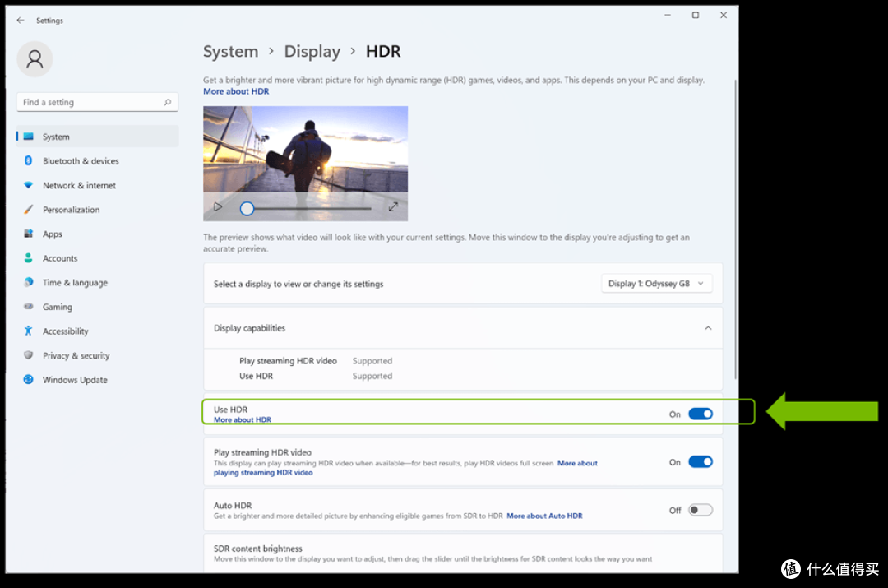
Task: Open More about HDR link under description
Action: coord(236,91)
